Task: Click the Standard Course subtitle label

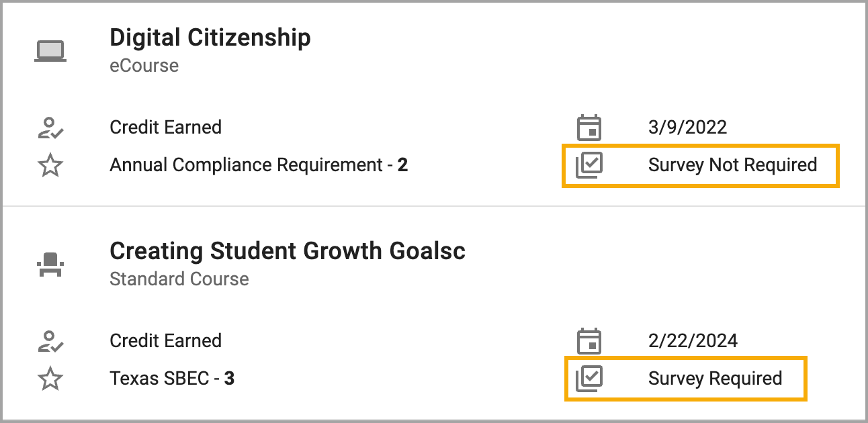Action: click(179, 279)
